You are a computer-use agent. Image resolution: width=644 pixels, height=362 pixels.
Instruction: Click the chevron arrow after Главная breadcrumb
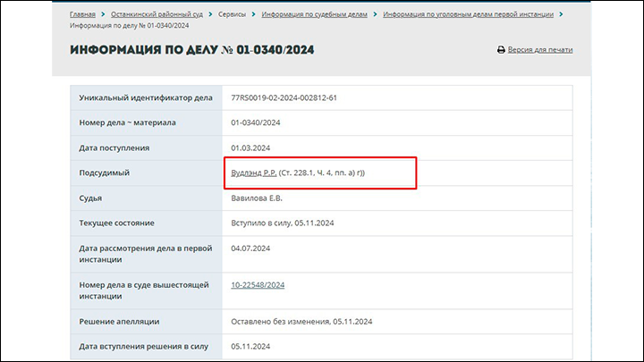103,14
